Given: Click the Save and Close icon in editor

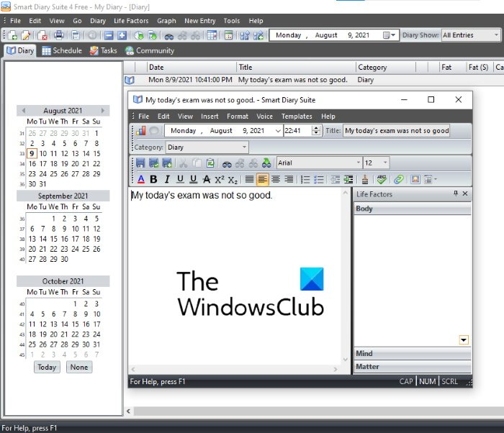Looking at the screenshot, I should coord(153,163).
